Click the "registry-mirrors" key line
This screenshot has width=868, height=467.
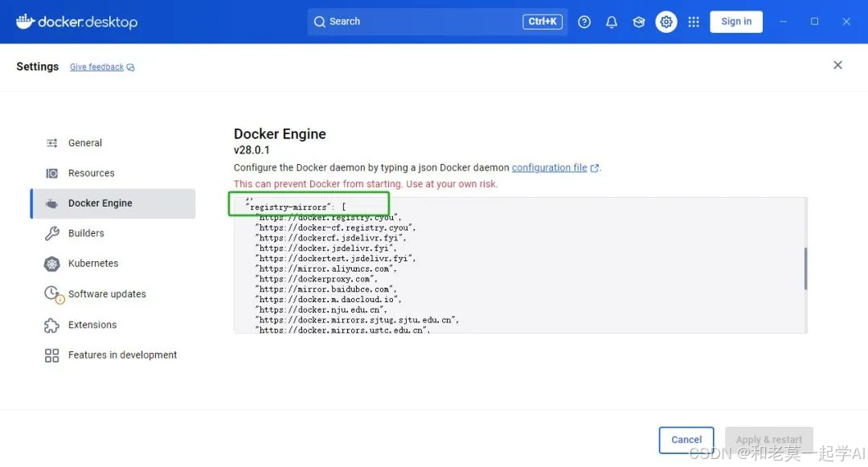(x=296, y=207)
